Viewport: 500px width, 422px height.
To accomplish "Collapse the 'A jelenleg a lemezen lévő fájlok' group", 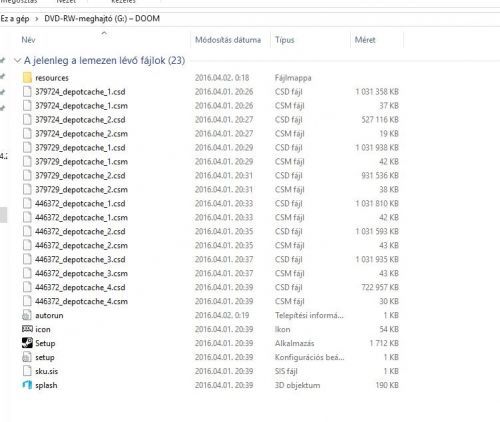I will coord(17,61).
